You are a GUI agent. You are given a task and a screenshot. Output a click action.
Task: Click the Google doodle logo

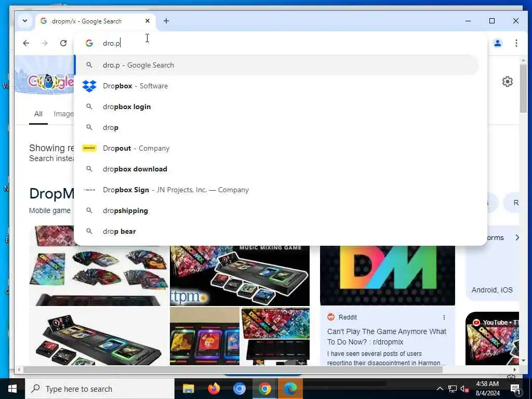pyautogui.click(x=50, y=82)
